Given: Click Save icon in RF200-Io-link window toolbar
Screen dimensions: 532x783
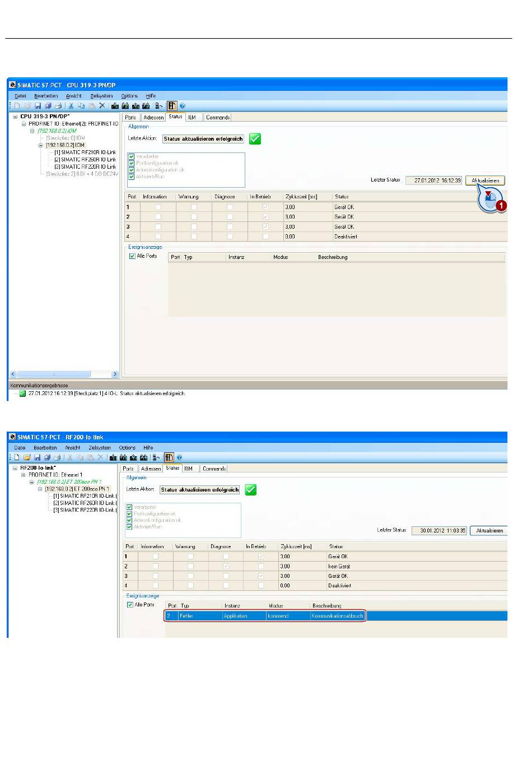Looking at the screenshot, I should point(37,457).
